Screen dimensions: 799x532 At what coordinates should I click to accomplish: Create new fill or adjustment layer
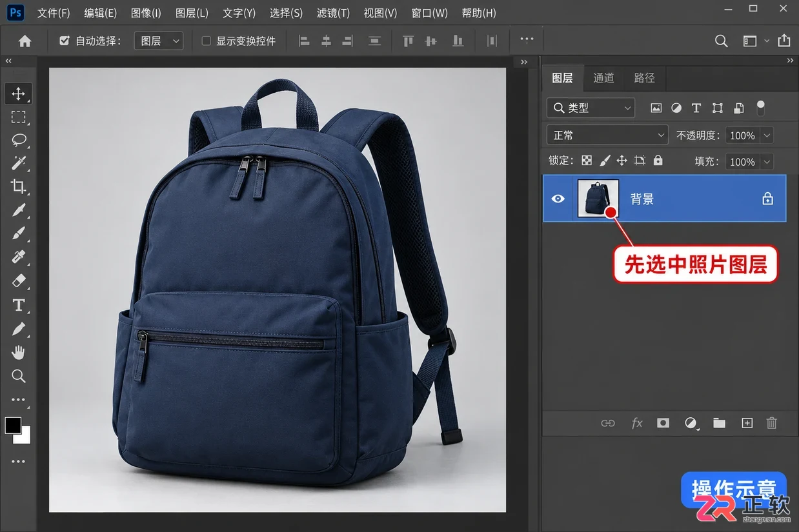(691, 423)
